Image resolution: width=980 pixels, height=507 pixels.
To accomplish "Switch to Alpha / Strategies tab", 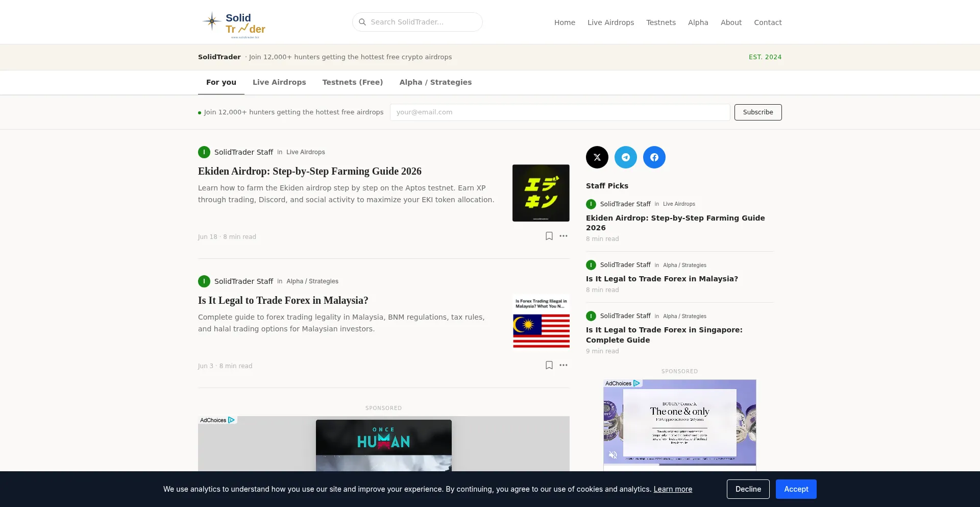I will tap(435, 82).
